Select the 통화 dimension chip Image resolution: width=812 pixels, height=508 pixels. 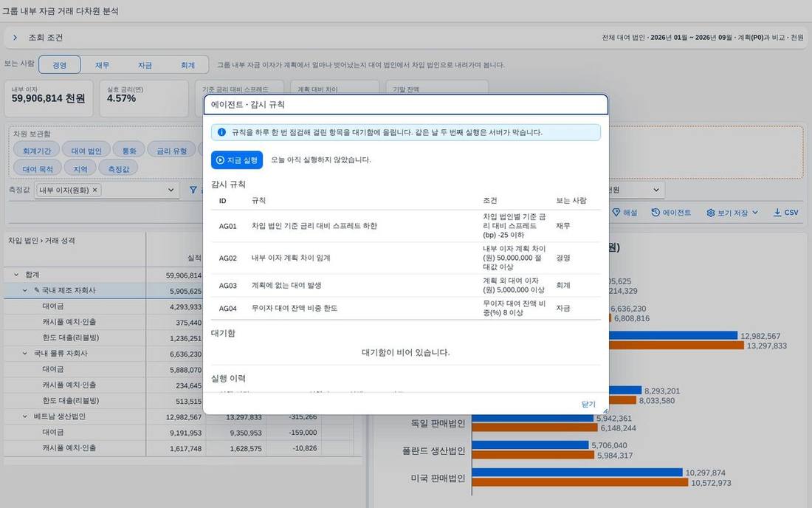pos(129,151)
